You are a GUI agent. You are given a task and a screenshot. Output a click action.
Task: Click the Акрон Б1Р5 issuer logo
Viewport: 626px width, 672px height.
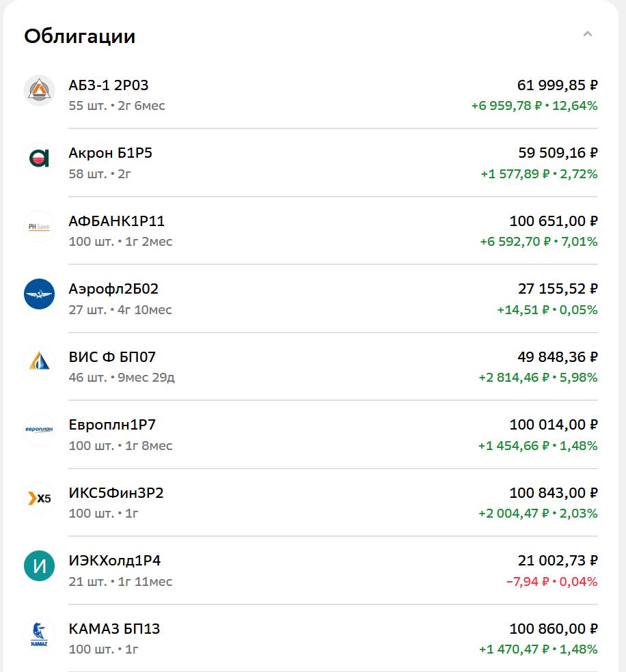(x=39, y=158)
